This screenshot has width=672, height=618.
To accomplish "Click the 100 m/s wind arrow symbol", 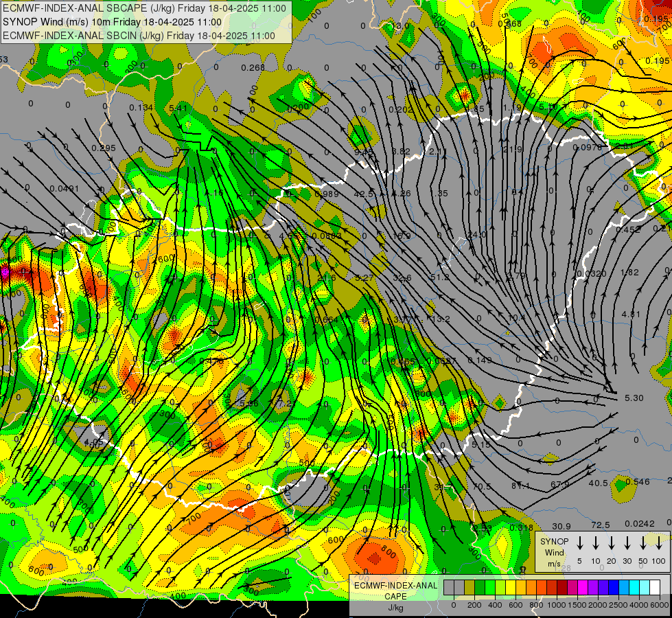I will click(x=659, y=543).
